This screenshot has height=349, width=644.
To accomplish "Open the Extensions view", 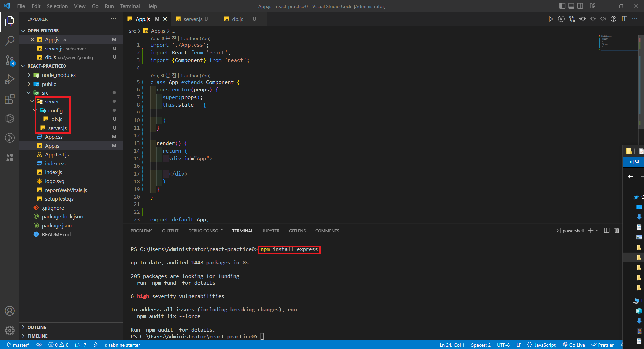I will 10,99.
